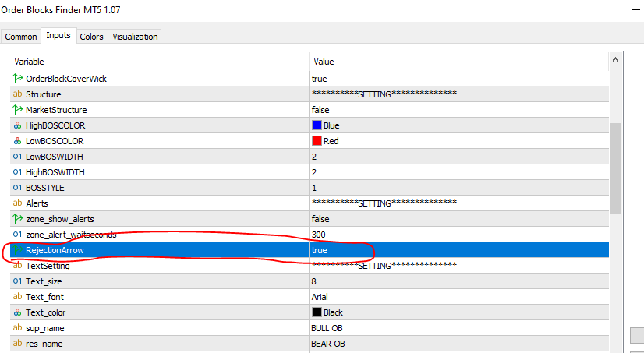Select the LowBOSWIDTH variable name
Image resolution: width=644 pixels, height=353 pixels.
pos(55,157)
